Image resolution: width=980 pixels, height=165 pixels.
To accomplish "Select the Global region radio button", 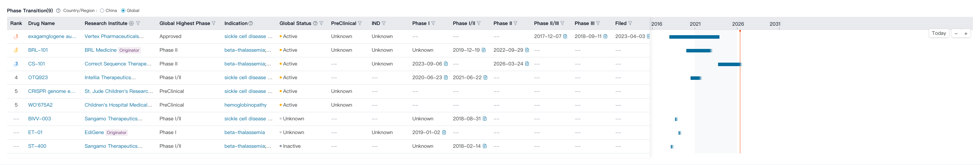I will pyautogui.click(x=123, y=11).
